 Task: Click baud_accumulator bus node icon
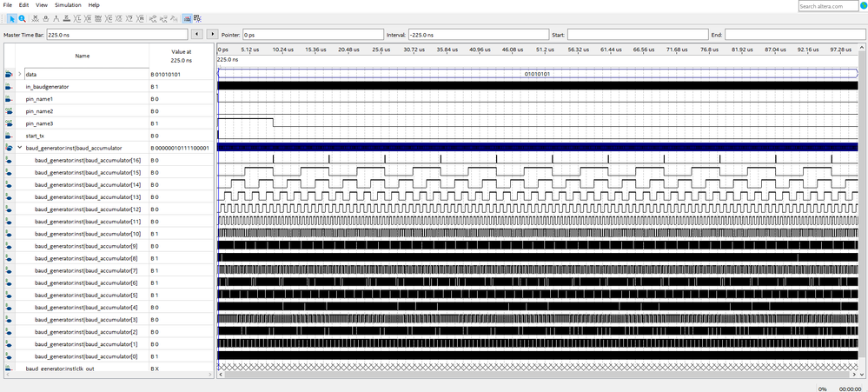click(9, 148)
